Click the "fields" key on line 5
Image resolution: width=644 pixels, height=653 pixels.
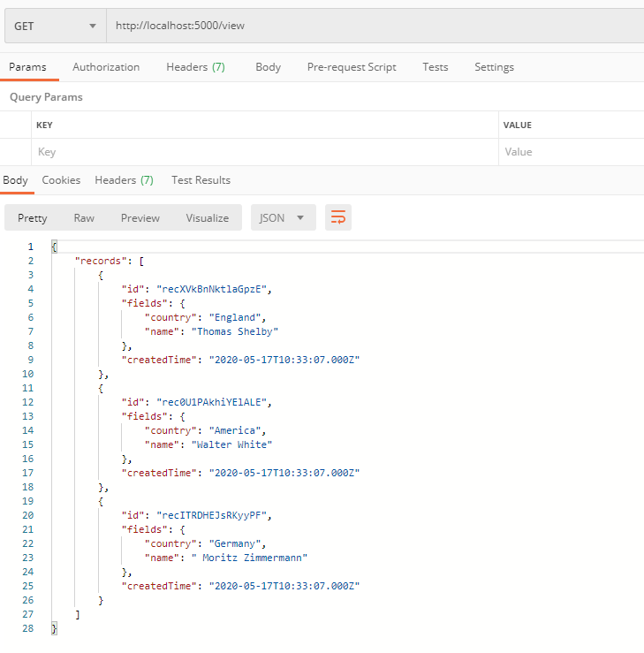click(145, 304)
